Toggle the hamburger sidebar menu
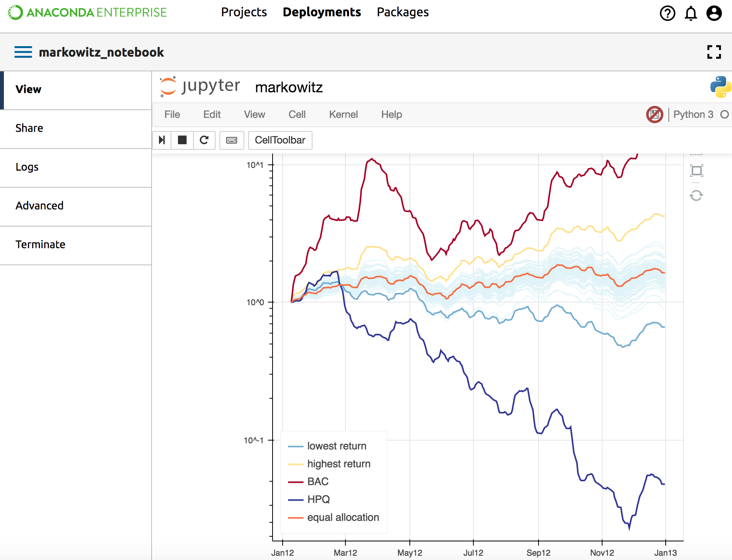This screenshot has width=732, height=560. (x=23, y=52)
